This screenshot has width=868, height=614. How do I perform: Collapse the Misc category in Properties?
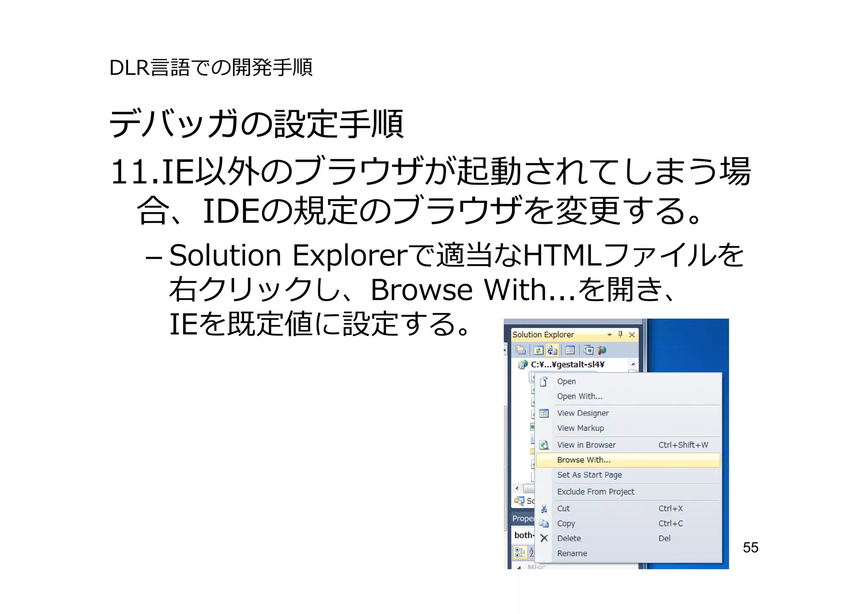tap(518, 567)
